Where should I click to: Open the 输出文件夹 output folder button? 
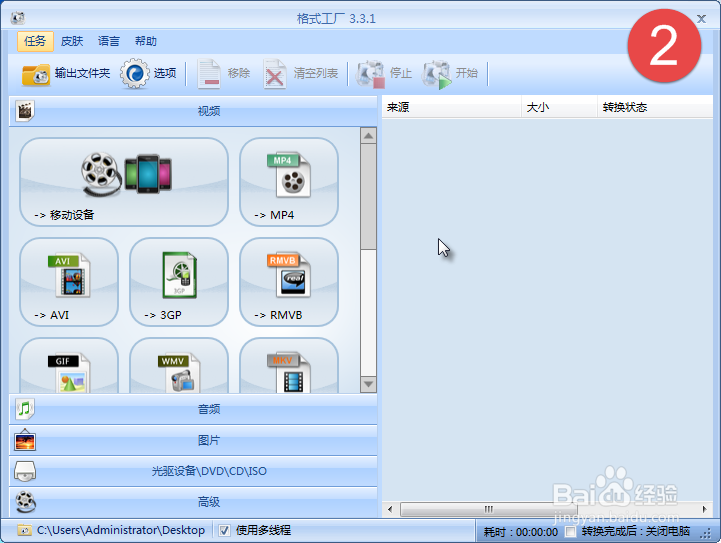click(x=66, y=74)
